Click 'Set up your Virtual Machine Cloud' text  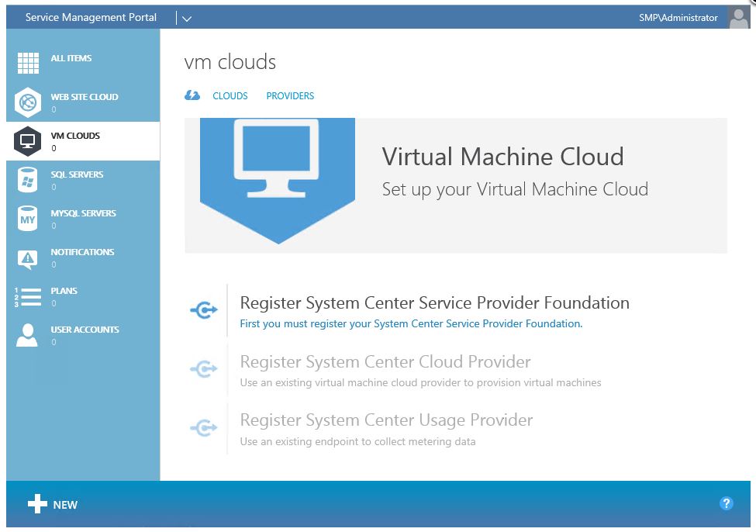point(515,189)
